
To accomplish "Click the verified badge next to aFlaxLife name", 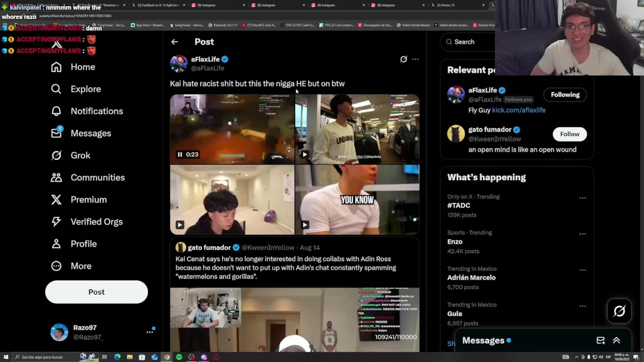I will (x=225, y=59).
